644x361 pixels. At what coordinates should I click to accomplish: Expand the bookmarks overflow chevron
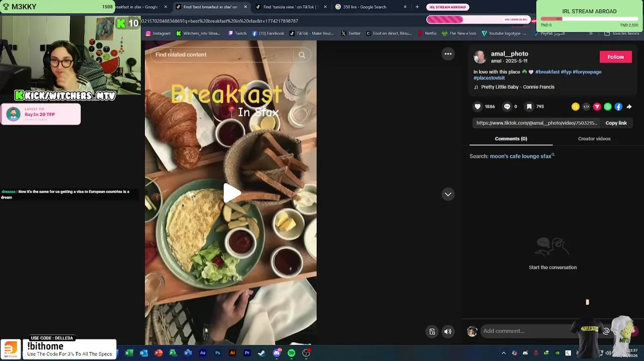(x=591, y=34)
